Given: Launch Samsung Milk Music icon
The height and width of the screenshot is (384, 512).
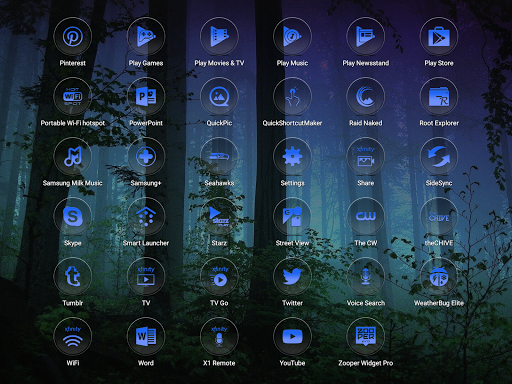Looking at the screenshot, I should pos(73,156).
